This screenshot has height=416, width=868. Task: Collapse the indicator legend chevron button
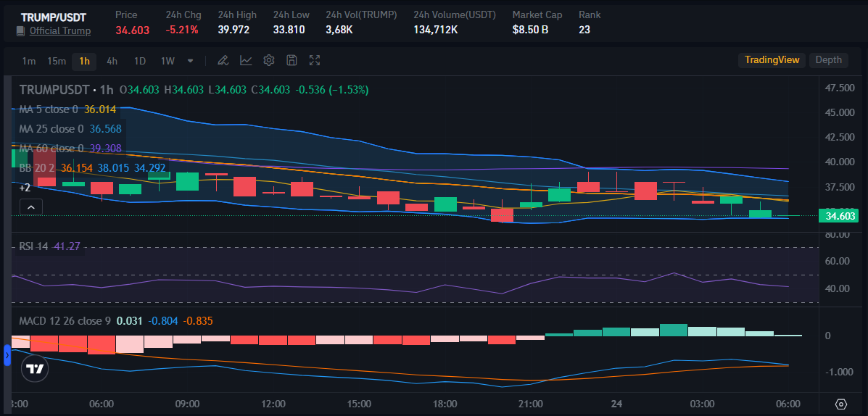pos(31,207)
